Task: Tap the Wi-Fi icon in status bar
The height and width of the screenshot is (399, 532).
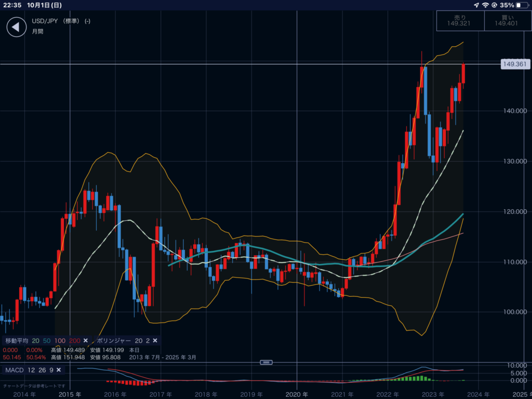Action: [486, 5]
